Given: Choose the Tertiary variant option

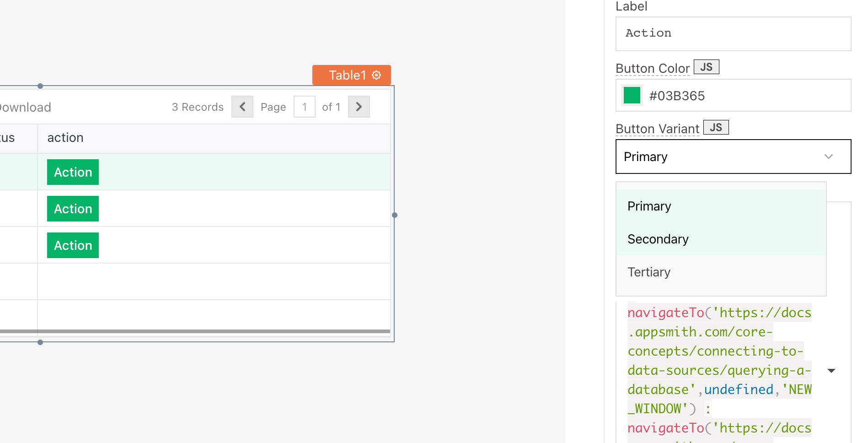Looking at the screenshot, I should coord(649,272).
